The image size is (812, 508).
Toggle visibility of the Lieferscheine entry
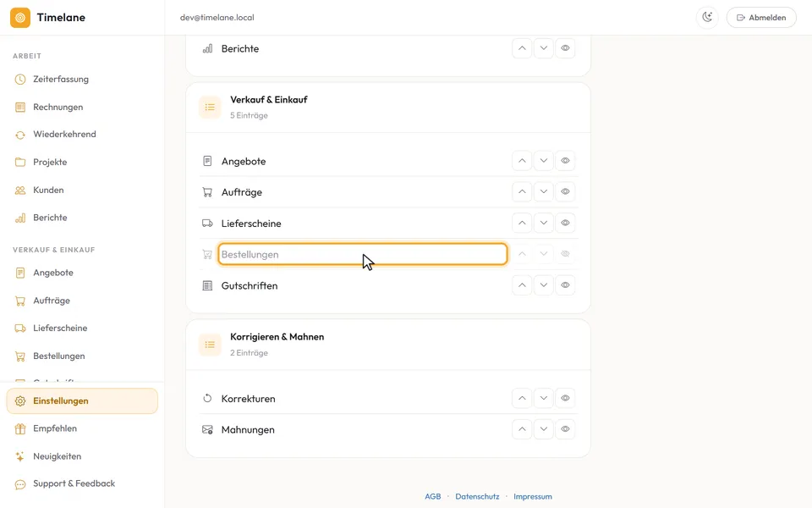565,223
